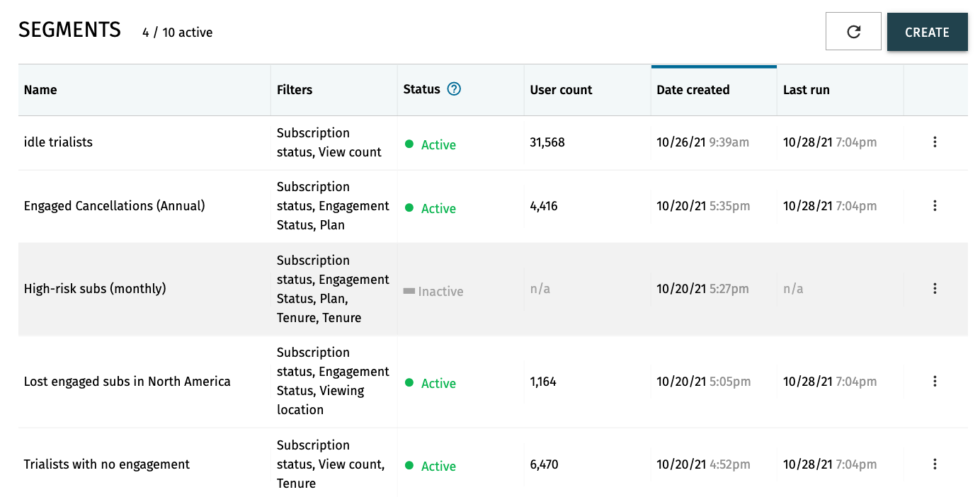Select the Engaged Cancellations (Annual) segment name
980x497 pixels.
tap(115, 206)
